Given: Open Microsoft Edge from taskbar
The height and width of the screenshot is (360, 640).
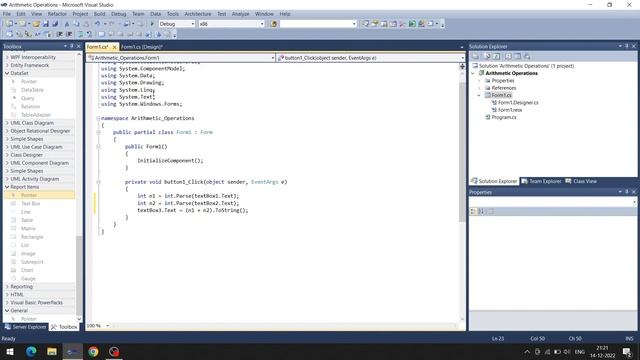Looking at the screenshot, I should tap(31, 352).
